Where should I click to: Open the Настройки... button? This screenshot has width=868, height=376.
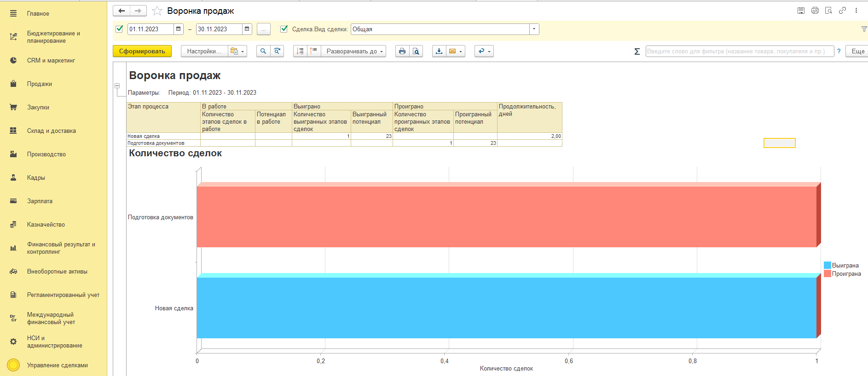tap(204, 51)
